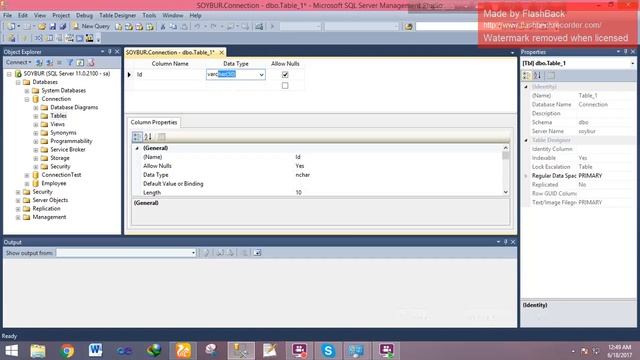Uncheck Allow Nulls for the Id column
The width and height of the screenshot is (640, 360).
click(x=285, y=75)
